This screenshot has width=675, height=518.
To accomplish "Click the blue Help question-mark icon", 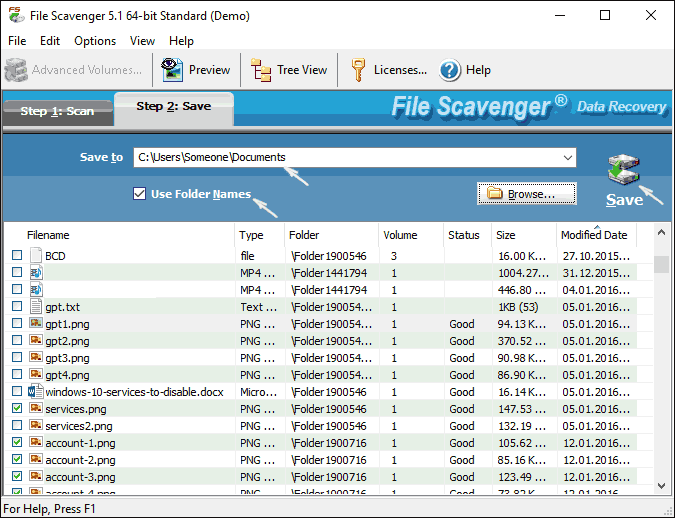I will click(x=450, y=70).
